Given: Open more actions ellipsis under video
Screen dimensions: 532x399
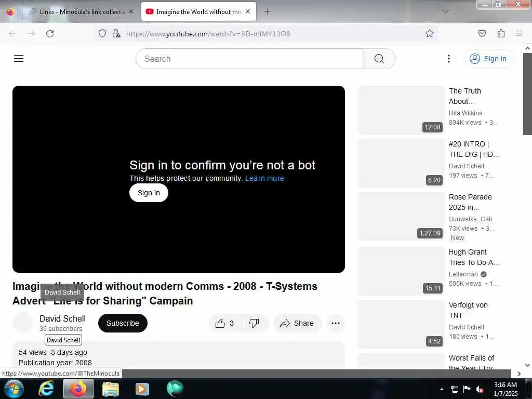Looking at the screenshot, I should pos(335,323).
